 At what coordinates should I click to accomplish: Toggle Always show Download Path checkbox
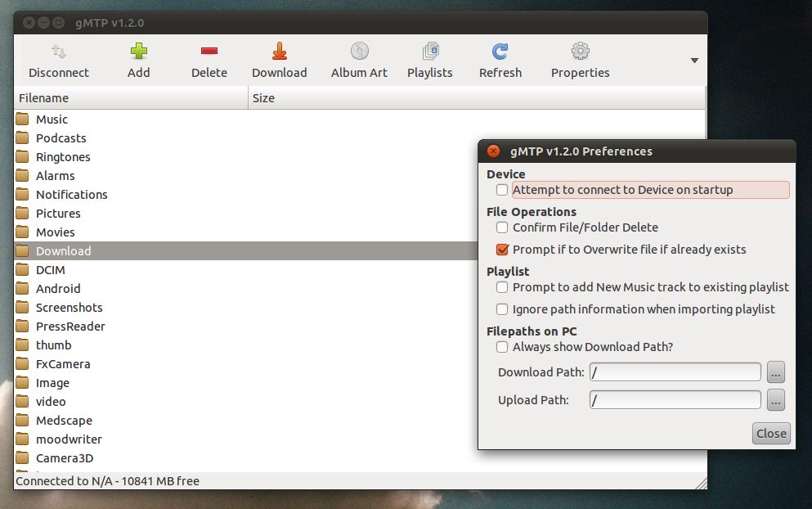(x=502, y=347)
